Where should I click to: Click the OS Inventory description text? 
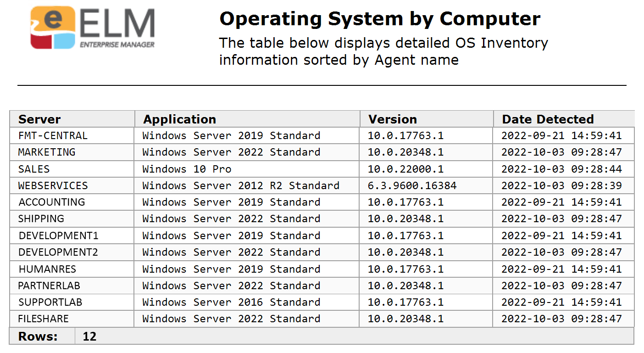pyautogui.click(x=383, y=51)
